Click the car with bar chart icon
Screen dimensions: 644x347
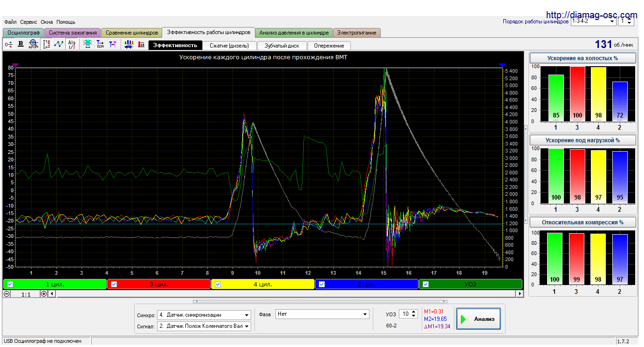coord(129,44)
